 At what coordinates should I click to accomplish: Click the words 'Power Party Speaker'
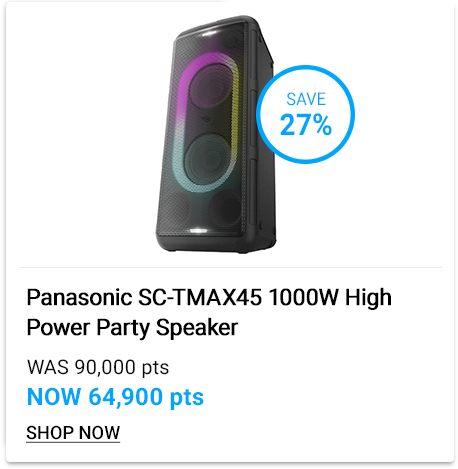[132, 328]
